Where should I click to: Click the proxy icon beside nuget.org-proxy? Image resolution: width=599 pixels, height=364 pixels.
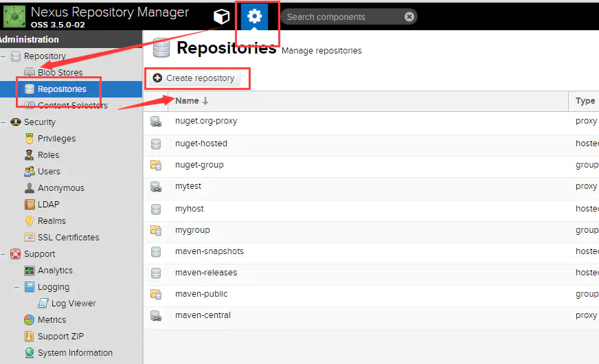click(x=156, y=122)
